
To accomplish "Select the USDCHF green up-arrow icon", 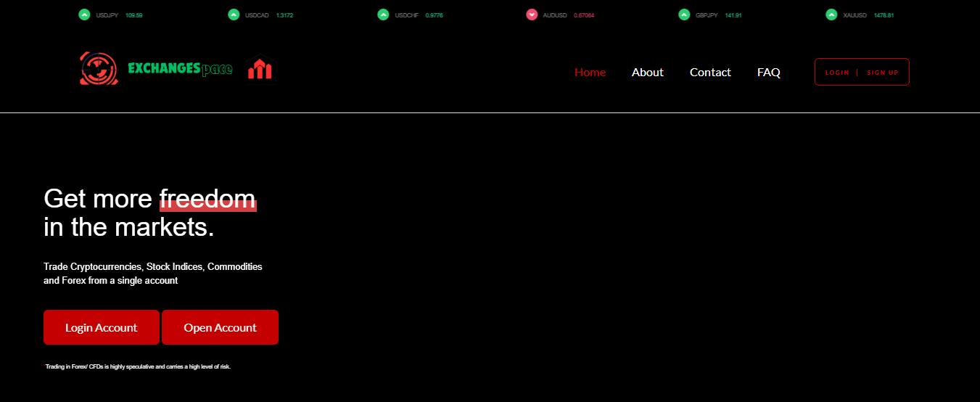I will [x=383, y=15].
